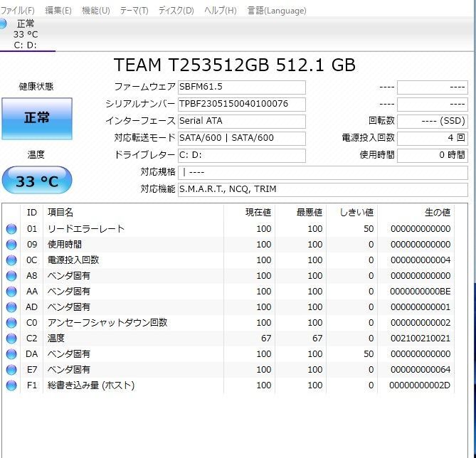The image size is (476, 458).
Task: Click the 33 °C temperature button
Action: (x=37, y=180)
